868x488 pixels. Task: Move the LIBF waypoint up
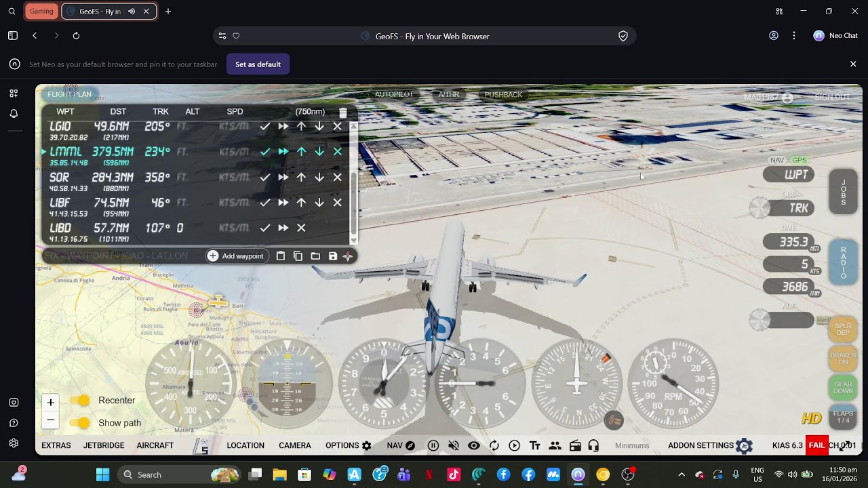(x=301, y=203)
